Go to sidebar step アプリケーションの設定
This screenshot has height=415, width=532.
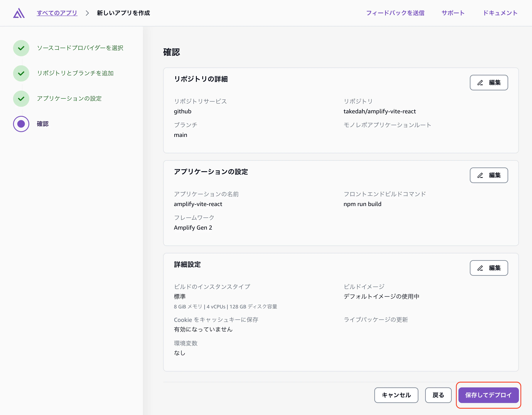[x=69, y=99]
